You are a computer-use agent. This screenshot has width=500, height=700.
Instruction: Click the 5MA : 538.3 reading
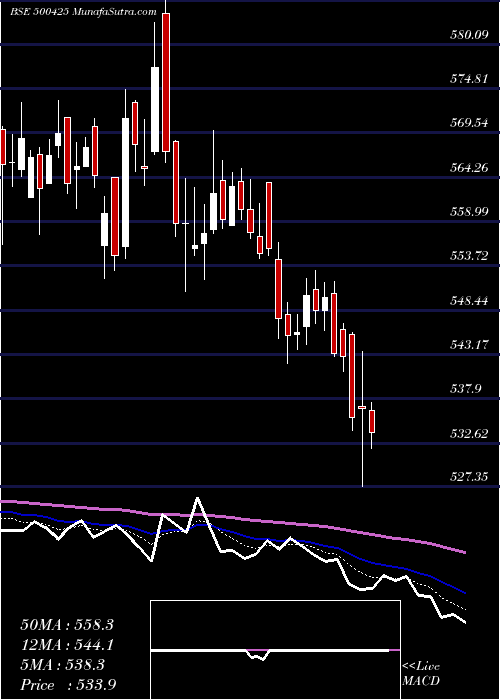pos(62,665)
